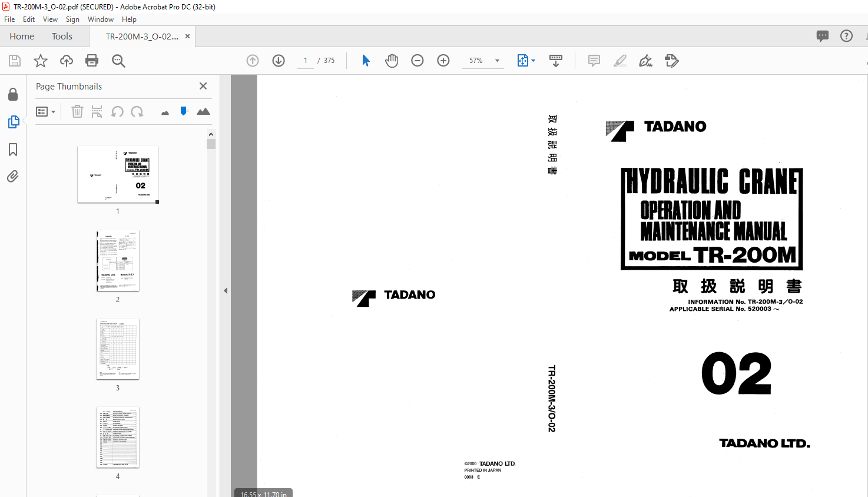Choose the Selection arrow tool

coord(366,61)
